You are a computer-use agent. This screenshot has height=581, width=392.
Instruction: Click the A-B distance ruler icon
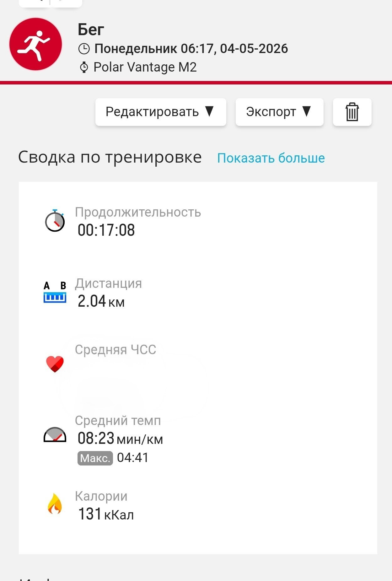tap(55, 292)
